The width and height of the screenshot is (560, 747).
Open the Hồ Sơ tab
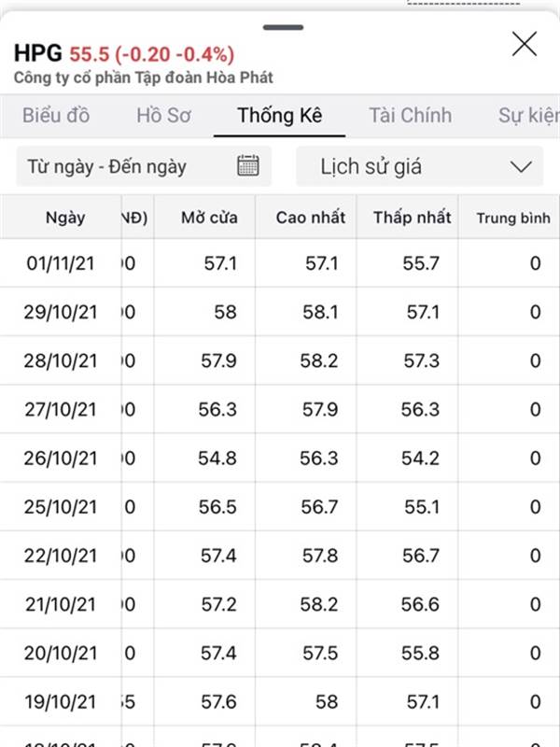pos(164,115)
